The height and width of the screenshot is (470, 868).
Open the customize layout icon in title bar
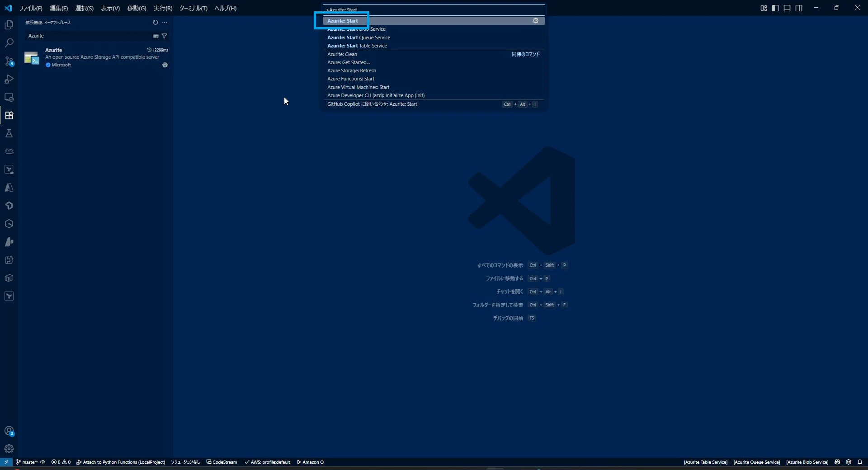click(x=764, y=8)
